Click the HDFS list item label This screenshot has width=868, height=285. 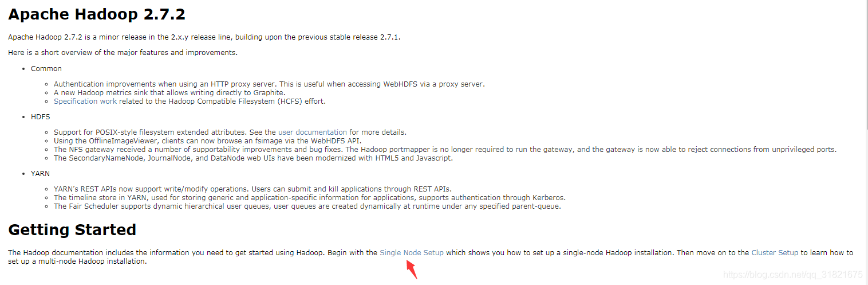[x=41, y=116]
